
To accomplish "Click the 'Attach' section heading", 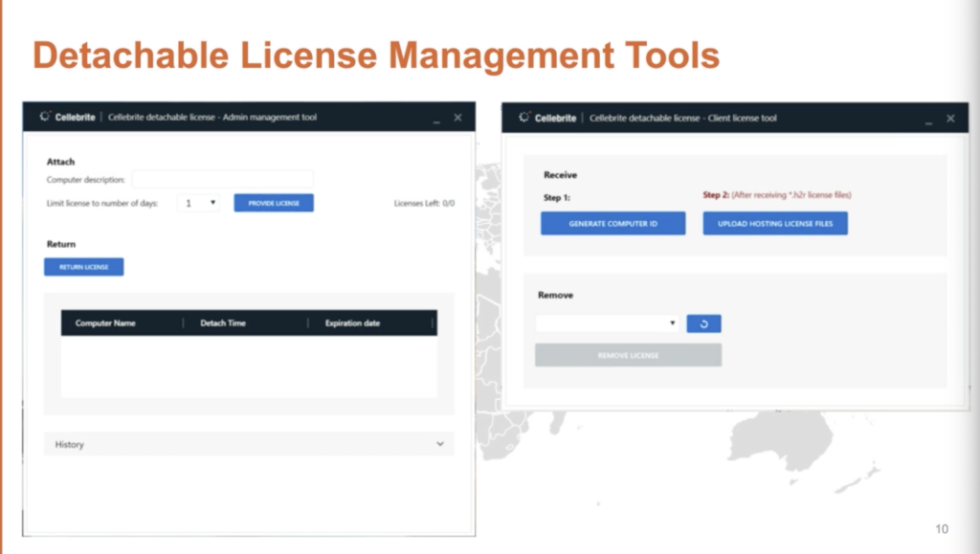I will (60, 161).
